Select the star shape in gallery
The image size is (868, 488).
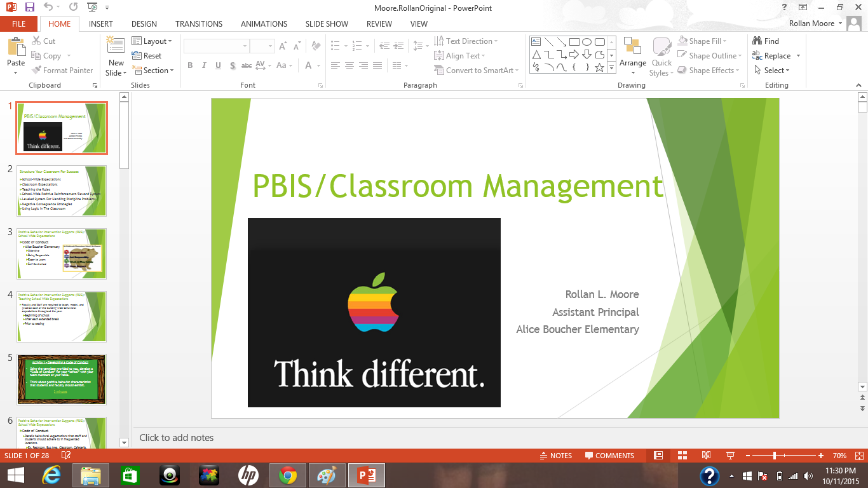(599, 67)
